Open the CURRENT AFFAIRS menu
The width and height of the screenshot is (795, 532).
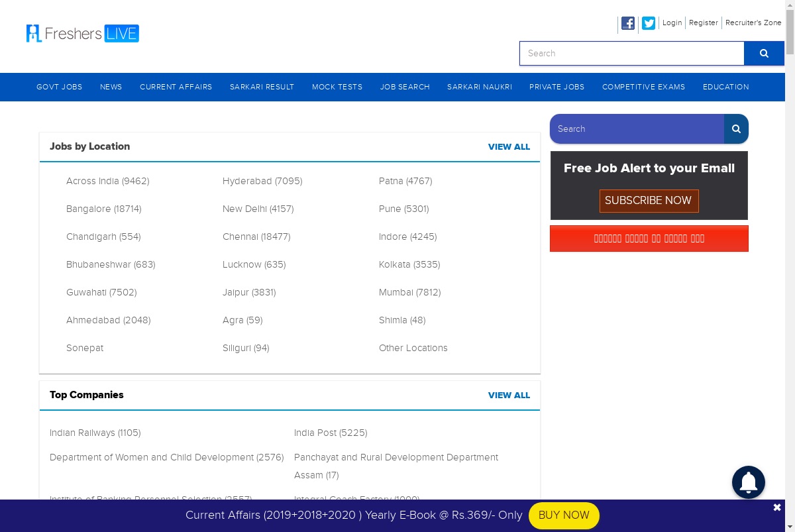[x=176, y=87]
